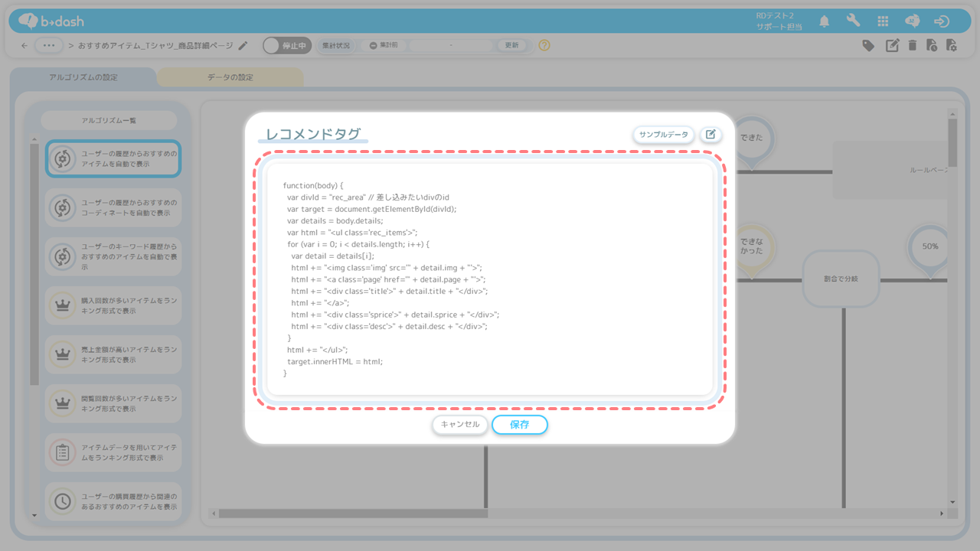Click the レコメンドタグ dialog title
980x551 pixels.
click(x=313, y=135)
